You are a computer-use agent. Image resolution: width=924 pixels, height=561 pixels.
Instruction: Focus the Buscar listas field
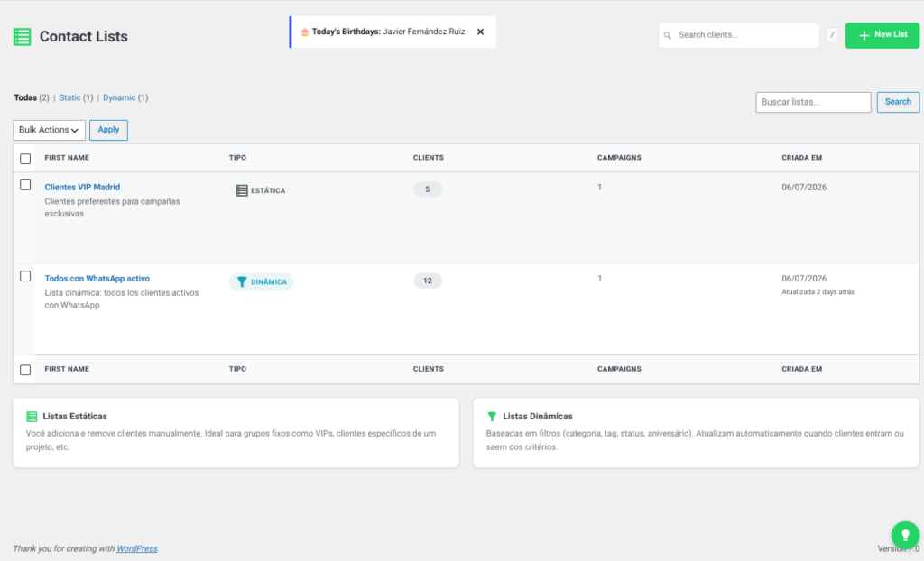coord(813,102)
